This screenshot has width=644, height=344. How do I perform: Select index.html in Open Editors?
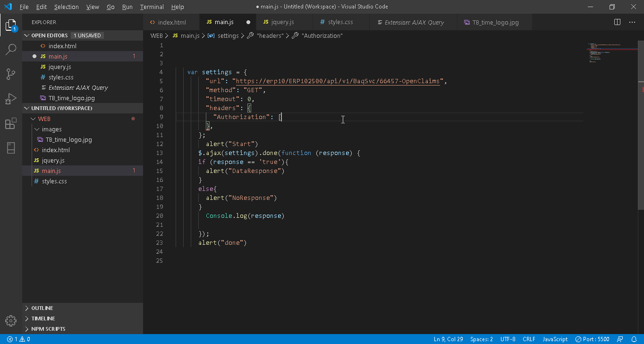pos(83,46)
